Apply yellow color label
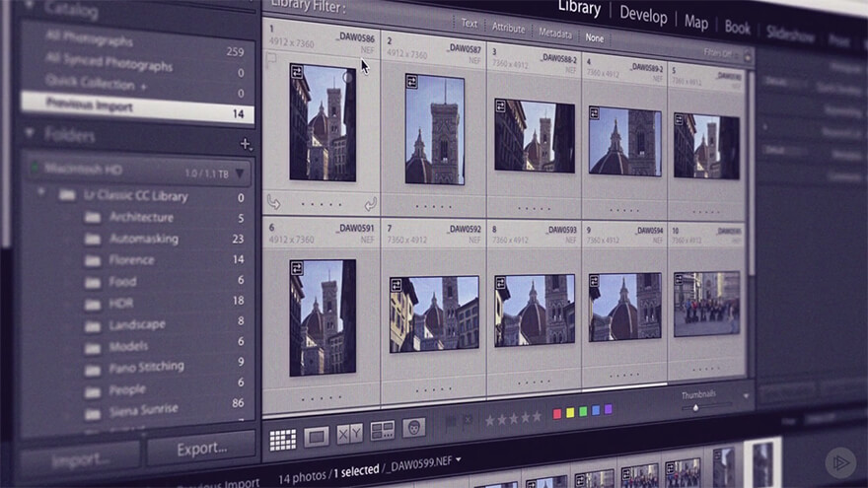Viewport: 868px width, 488px height. pos(570,413)
